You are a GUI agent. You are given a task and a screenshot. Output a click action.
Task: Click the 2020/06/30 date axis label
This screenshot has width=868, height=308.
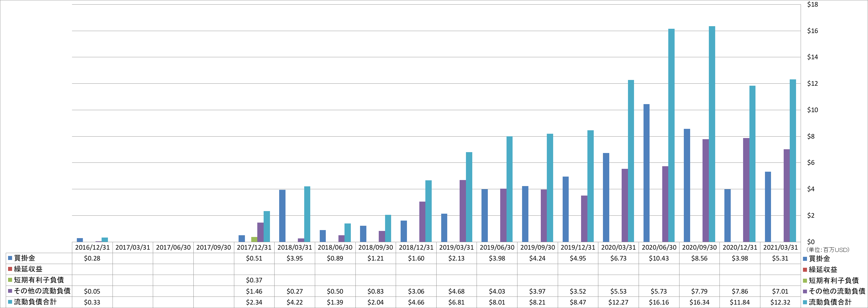point(659,247)
